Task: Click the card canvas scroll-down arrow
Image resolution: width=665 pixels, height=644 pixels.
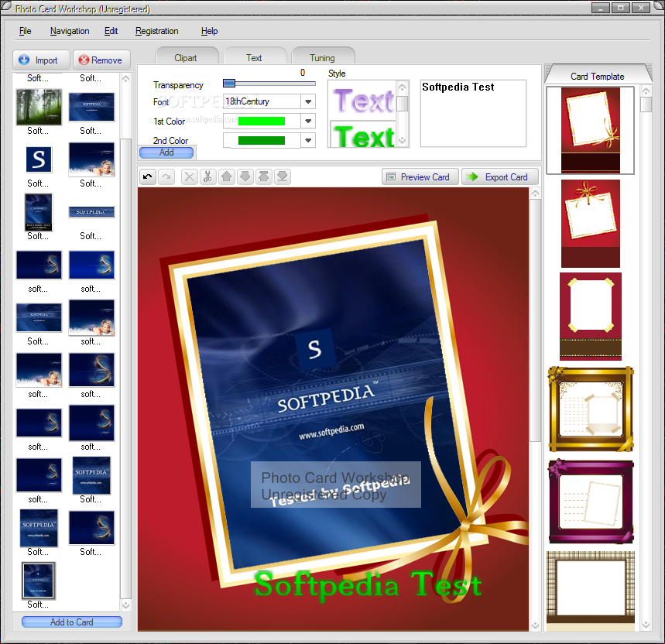Action: coord(535,625)
